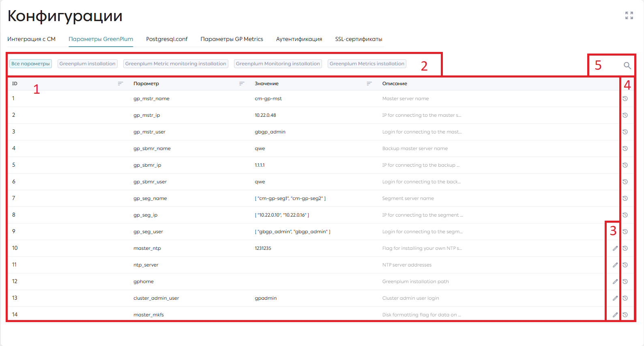Image resolution: width=644 pixels, height=346 pixels.
Task: Select the Параметры GreenPlum tab
Action: click(101, 39)
